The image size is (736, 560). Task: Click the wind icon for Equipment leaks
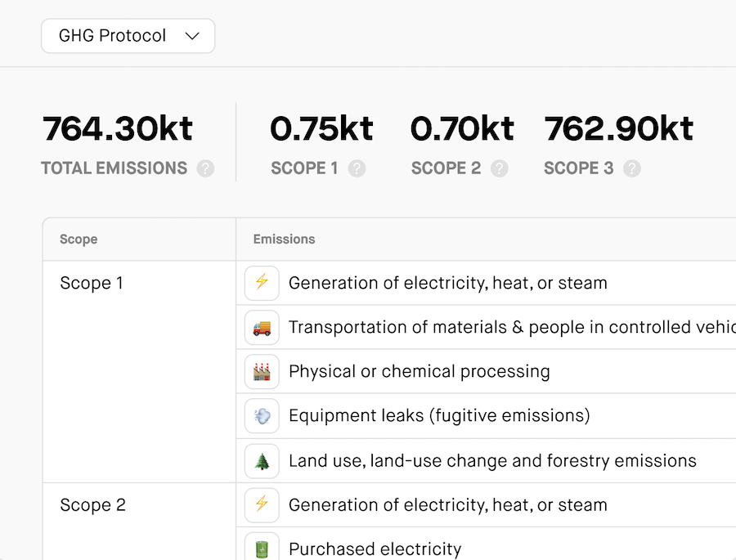262,415
